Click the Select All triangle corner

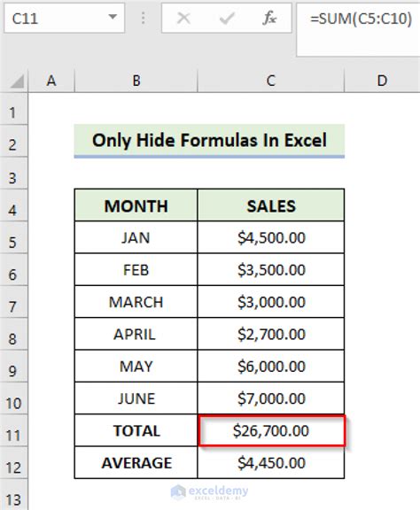[x=17, y=81]
